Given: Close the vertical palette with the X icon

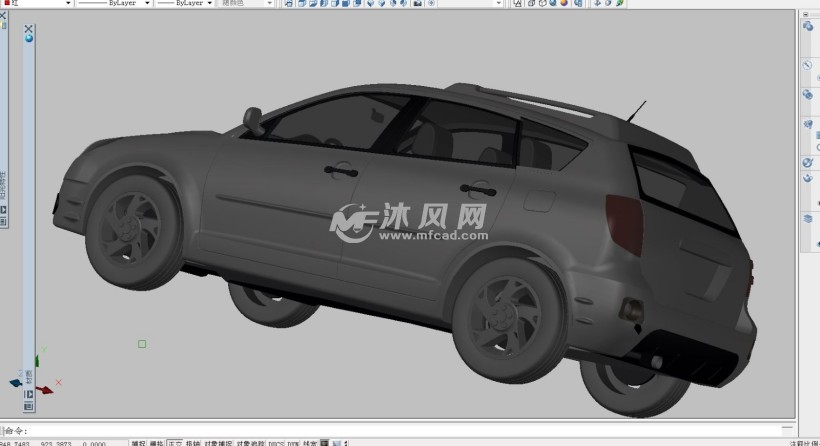Looking at the screenshot, I should (x=29, y=29).
